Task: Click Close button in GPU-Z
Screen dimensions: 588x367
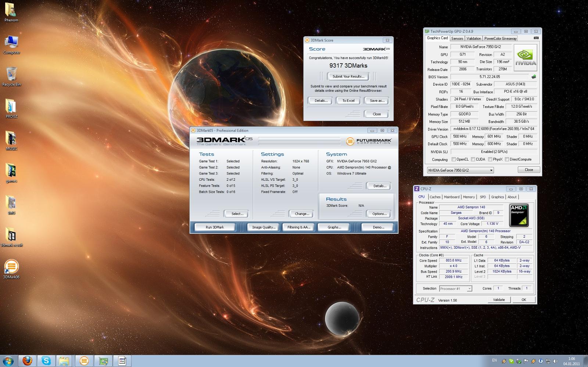Action: pyautogui.click(x=529, y=170)
